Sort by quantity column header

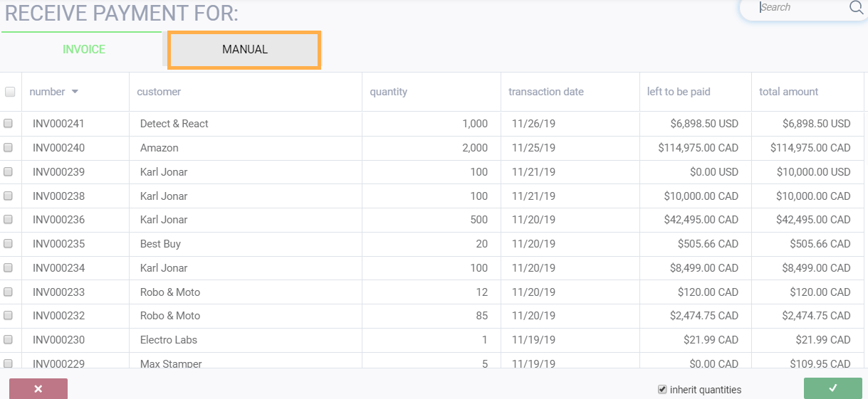(388, 92)
